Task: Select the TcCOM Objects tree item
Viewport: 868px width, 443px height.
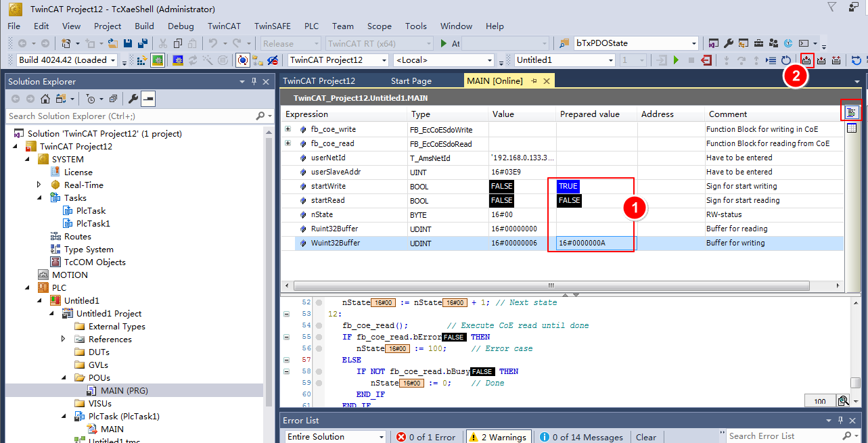Action: [x=95, y=262]
